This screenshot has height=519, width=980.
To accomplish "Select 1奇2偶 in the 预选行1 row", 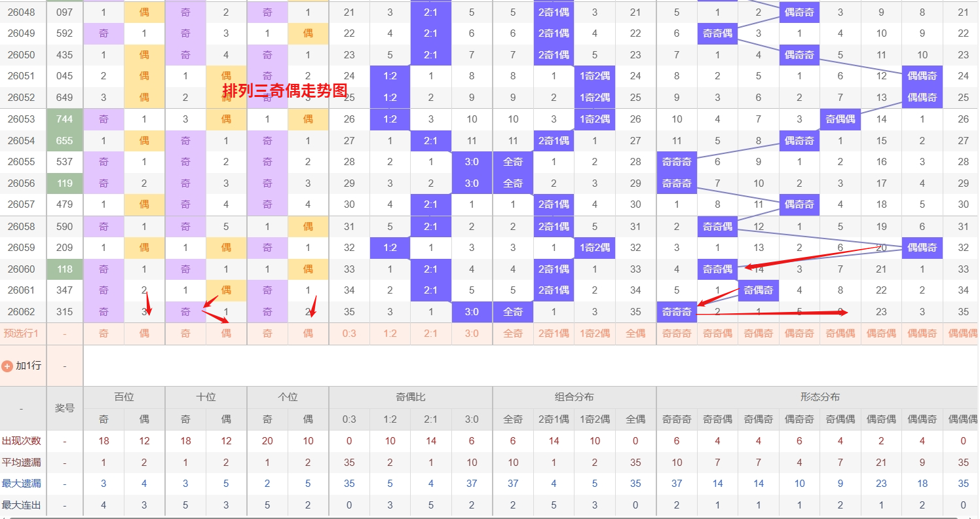I will click(594, 334).
